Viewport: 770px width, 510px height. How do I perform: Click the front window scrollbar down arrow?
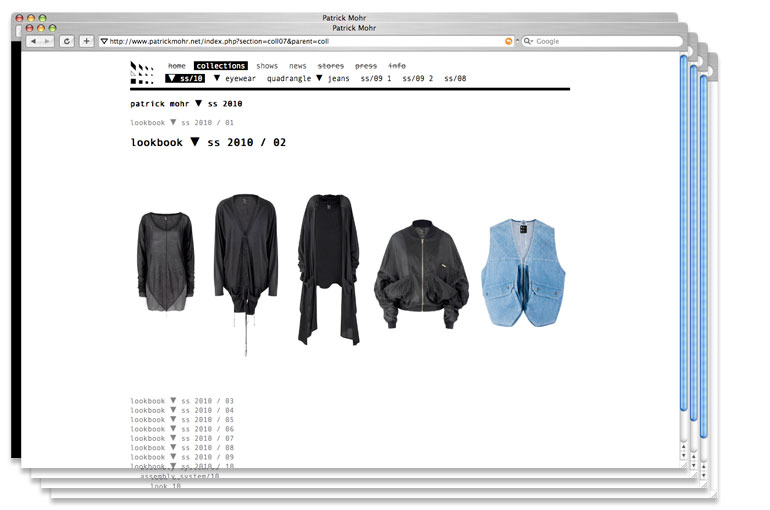pyautogui.click(x=684, y=455)
